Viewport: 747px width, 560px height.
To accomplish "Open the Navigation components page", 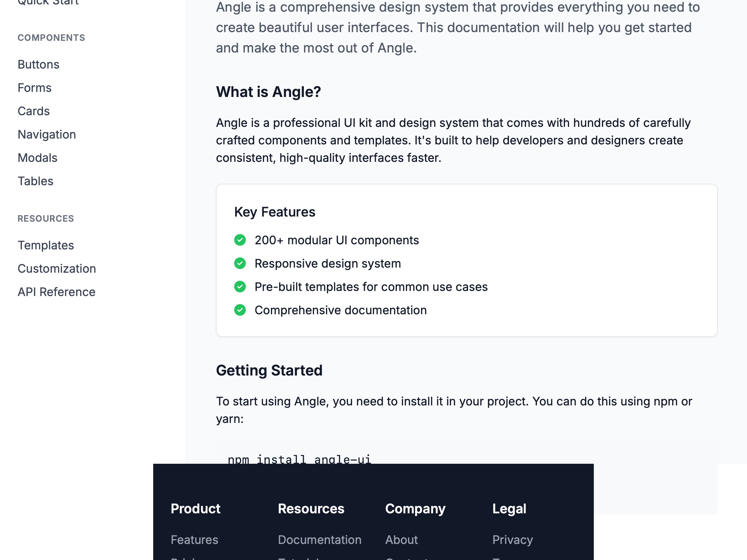I will click(x=47, y=134).
